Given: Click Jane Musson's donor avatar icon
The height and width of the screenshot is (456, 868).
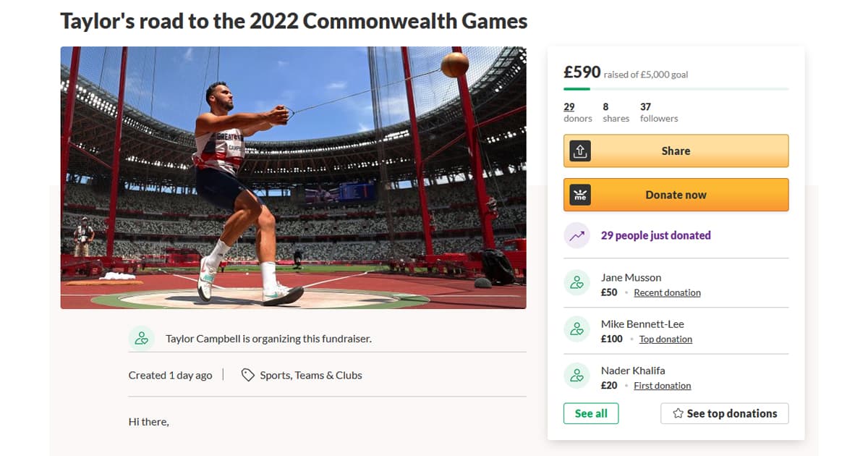Looking at the screenshot, I should (576, 283).
